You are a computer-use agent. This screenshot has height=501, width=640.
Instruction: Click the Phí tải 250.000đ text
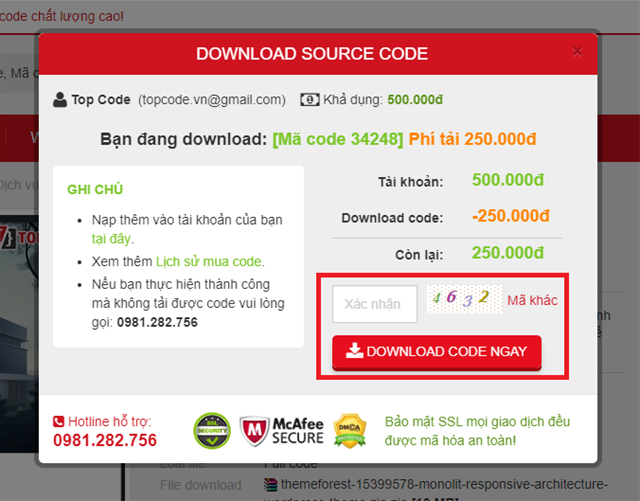[473, 139]
